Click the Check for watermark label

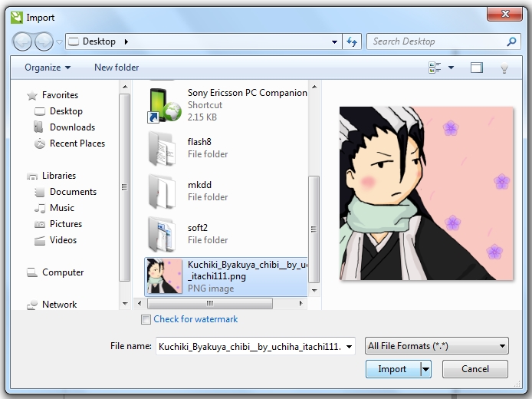(195, 319)
